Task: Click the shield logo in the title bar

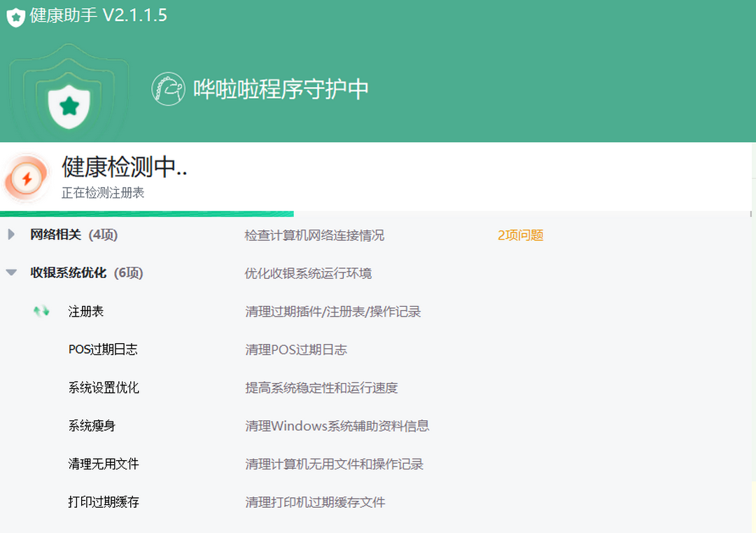Action: point(15,15)
